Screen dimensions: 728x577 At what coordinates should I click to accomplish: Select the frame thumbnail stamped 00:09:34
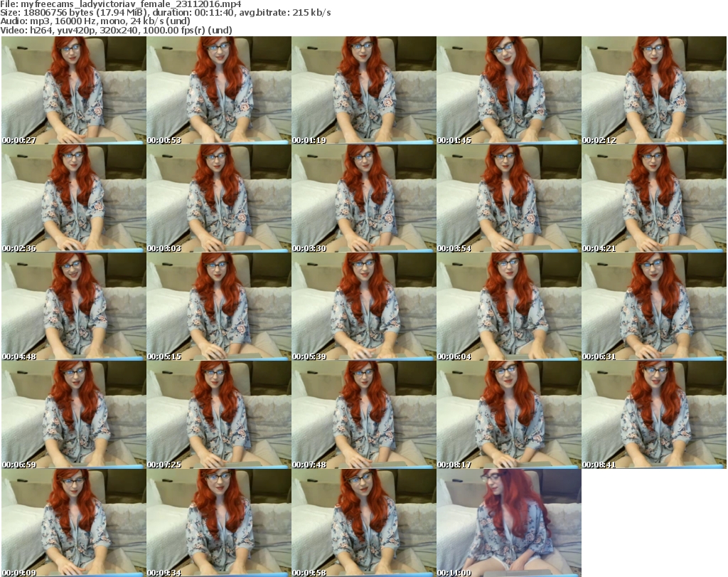click(219, 523)
